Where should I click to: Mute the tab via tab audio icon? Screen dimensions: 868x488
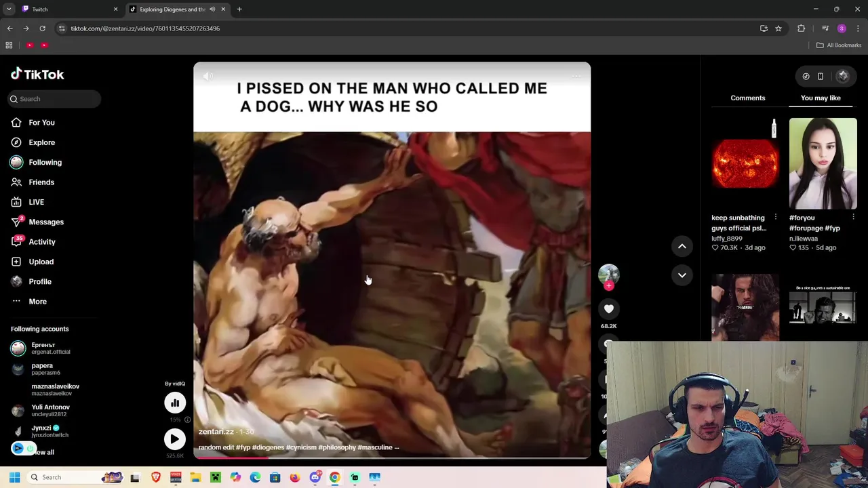(x=212, y=9)
